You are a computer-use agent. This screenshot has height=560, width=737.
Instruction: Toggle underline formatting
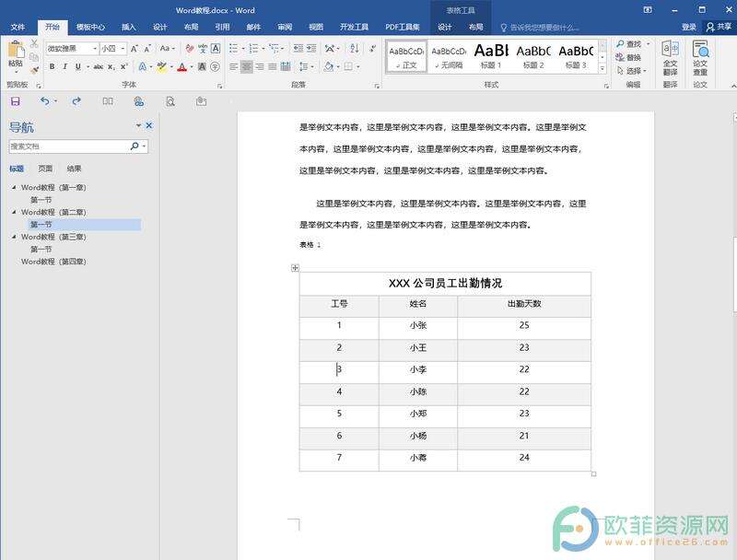point(78,66)
